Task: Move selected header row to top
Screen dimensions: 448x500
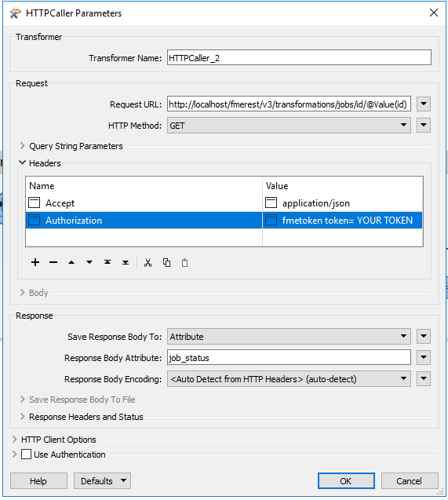Action: [107, 262]
